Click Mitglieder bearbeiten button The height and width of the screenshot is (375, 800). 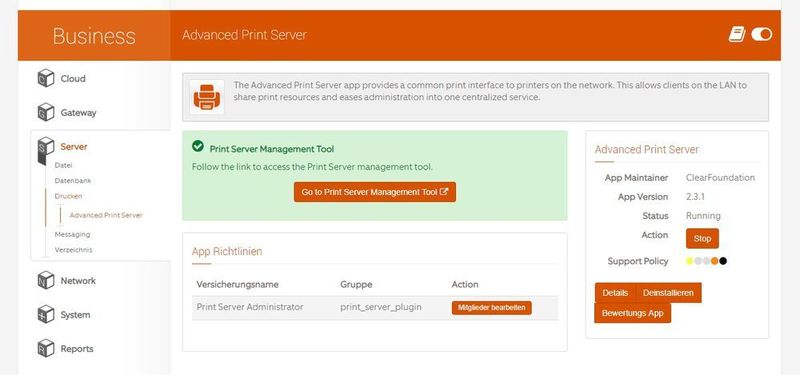[x=491, y=308]
